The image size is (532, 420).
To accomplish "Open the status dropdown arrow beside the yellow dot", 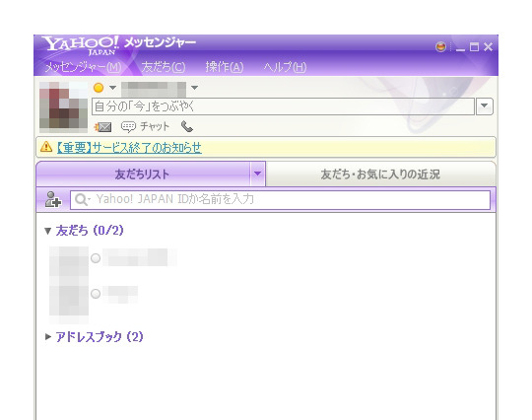I will [112, 88].
